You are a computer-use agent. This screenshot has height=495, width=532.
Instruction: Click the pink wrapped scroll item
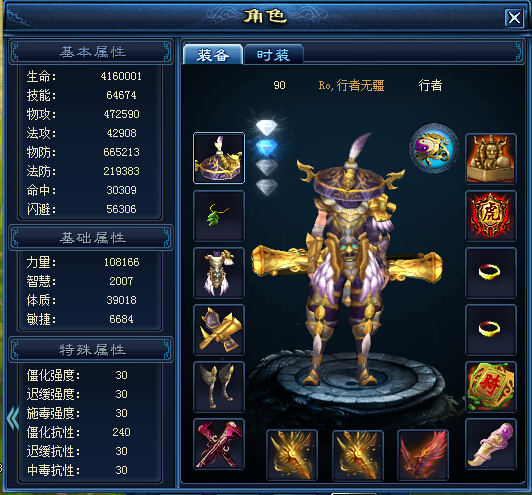point(491,444)
